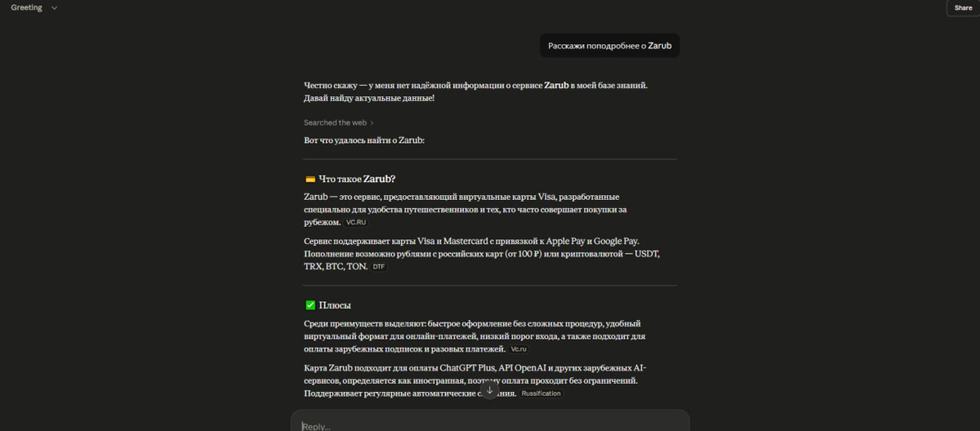Click the text "Вот что удалось найти о Zarub:"
980x431 pixels.
click(364, 140)
